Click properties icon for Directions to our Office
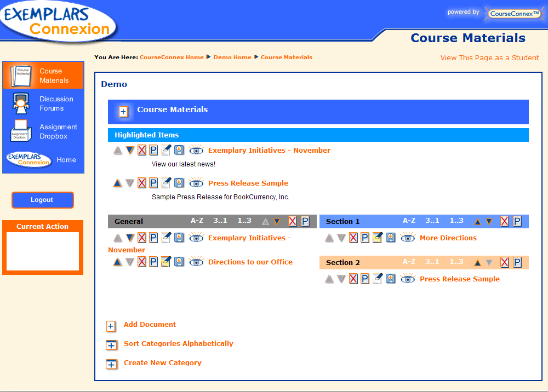 coord(153,262)
